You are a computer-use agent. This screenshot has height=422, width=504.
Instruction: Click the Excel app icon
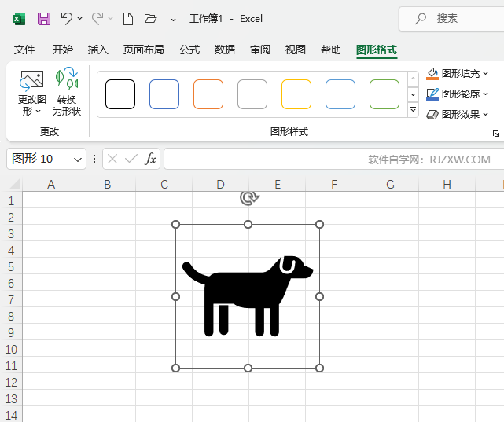click(19, 19)
